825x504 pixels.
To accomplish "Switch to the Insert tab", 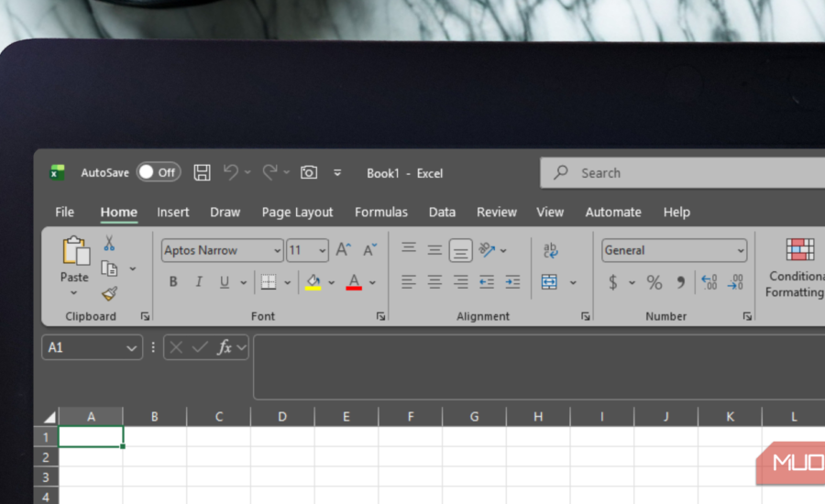I will point(172,212).
